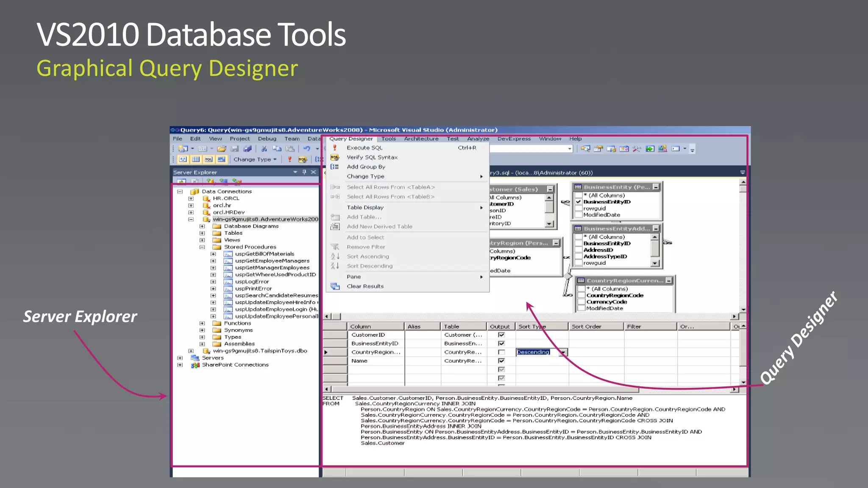Expand the Functions folder node

(202, 323)
